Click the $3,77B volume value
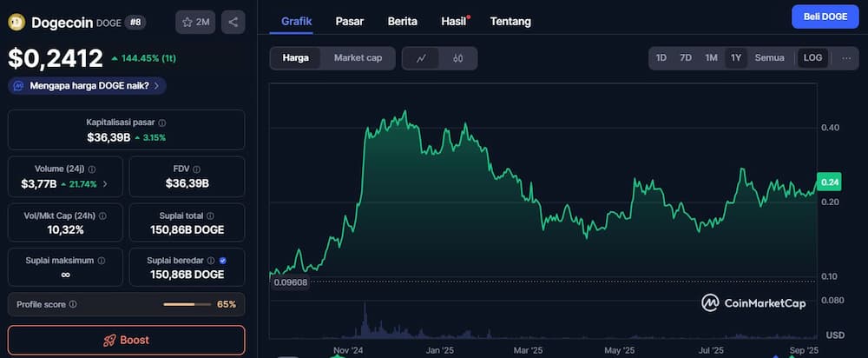Viewport: 868px width, 358px height. (x=39, y=184)
